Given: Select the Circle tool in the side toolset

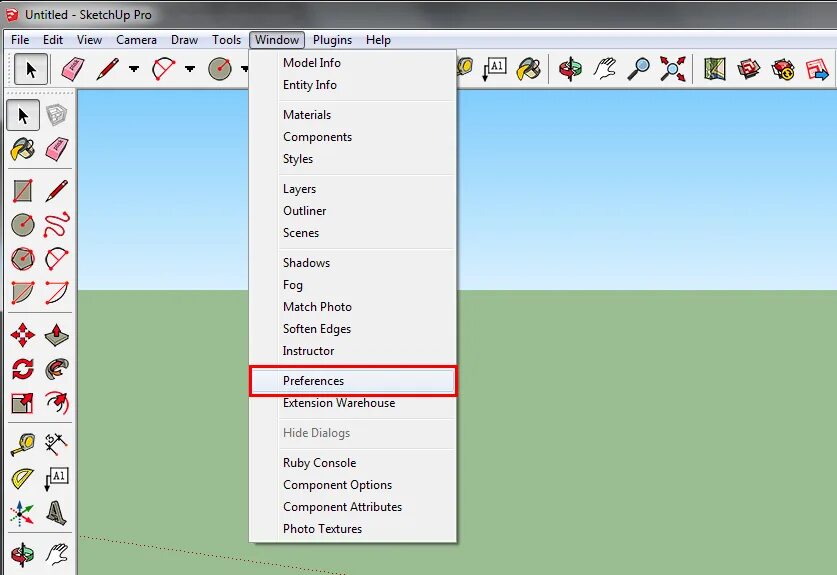Looking at the screenshot, I should point(22,225).
